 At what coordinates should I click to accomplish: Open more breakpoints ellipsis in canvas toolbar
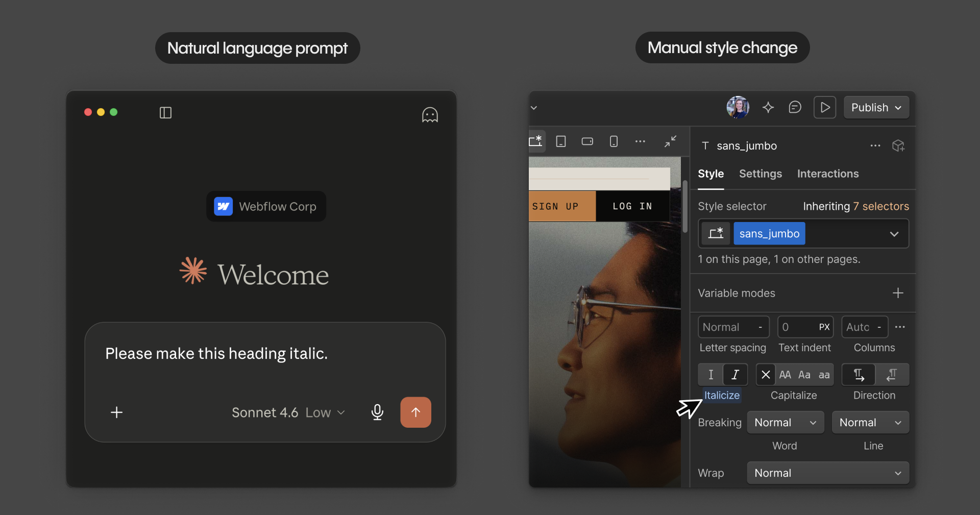pyautogui.click(x=640, y=141)
